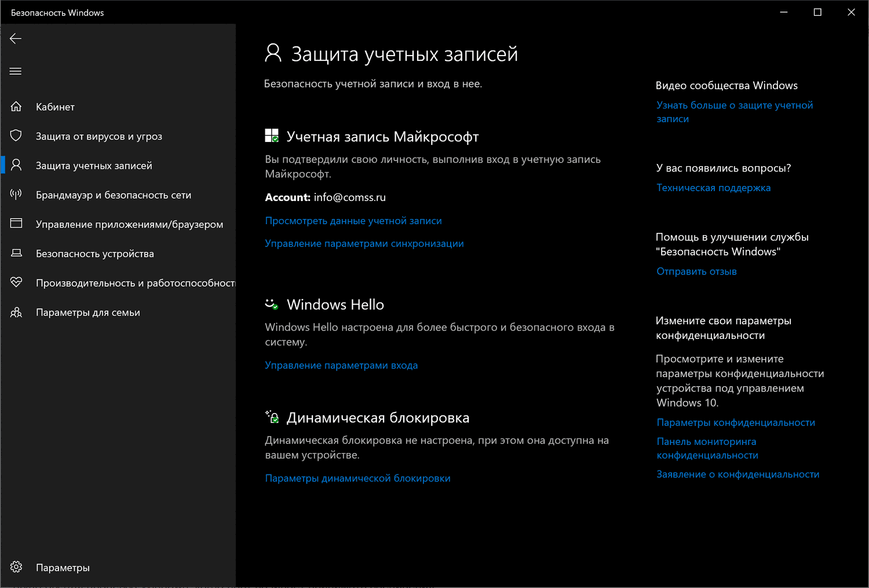This screenshot has height=588, width=869.
Task: Click Техническая поддержка link
Action: coord(713,188)
